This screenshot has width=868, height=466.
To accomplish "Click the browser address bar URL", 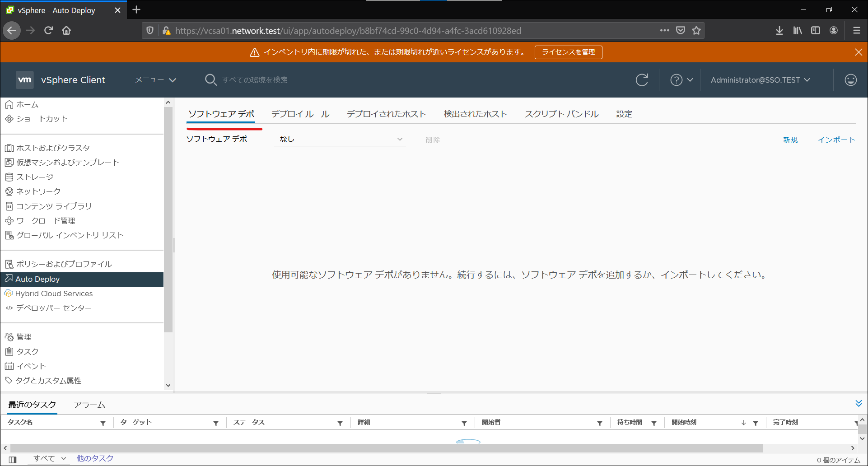I will click(348, 31).
